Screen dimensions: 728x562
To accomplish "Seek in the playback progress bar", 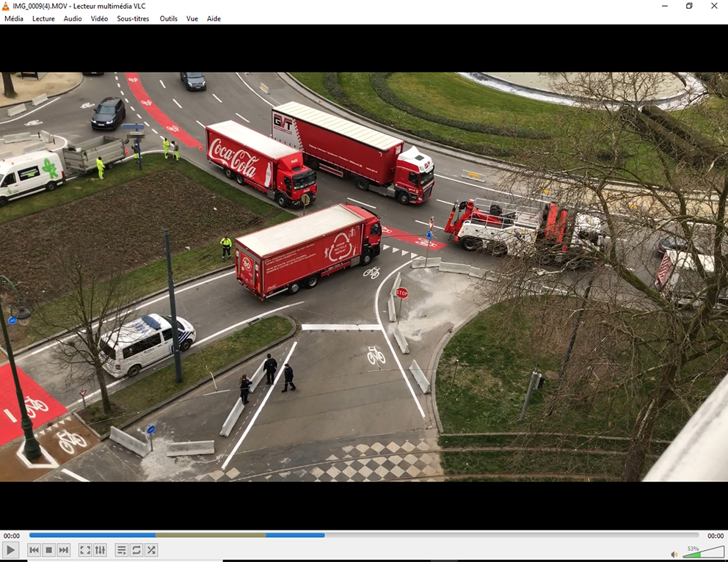I will pyautogui.click(x=363, y=535).
